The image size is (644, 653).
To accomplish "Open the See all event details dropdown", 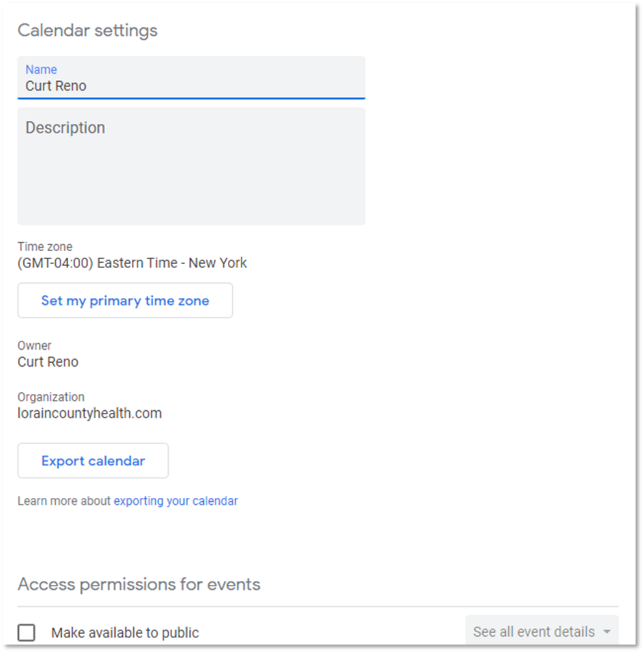I will [x=534, y=632].
